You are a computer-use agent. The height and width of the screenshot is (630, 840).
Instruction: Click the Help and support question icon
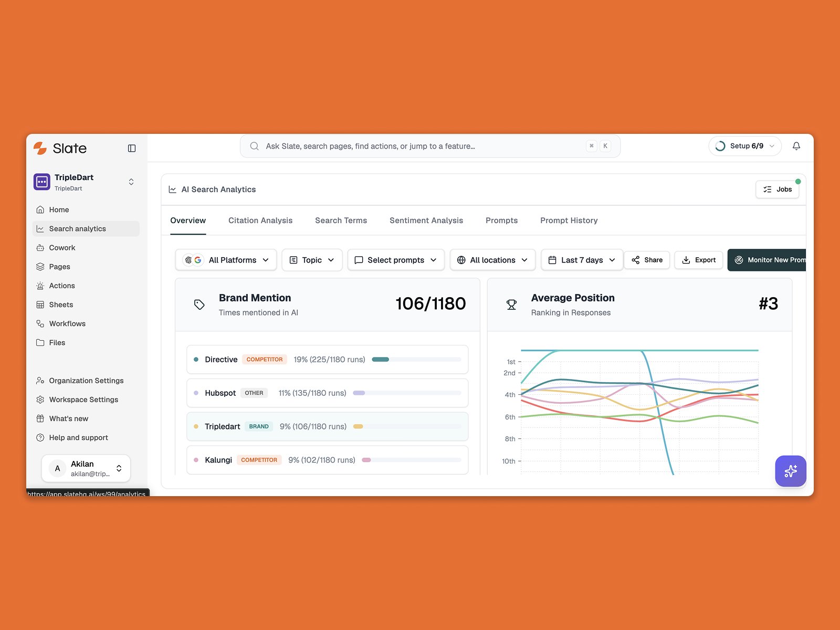click(x=40, y=437)
